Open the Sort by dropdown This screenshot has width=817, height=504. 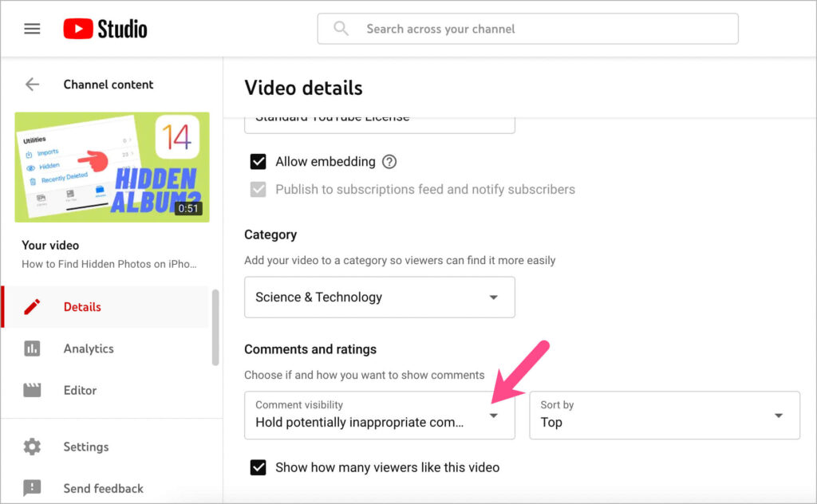point(665,415)
